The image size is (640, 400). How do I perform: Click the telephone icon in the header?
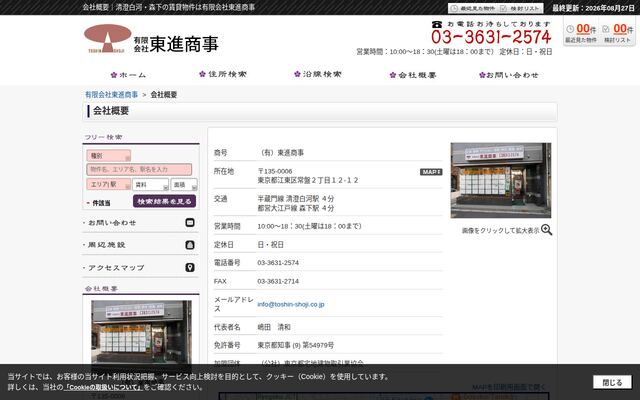(437, 24)
